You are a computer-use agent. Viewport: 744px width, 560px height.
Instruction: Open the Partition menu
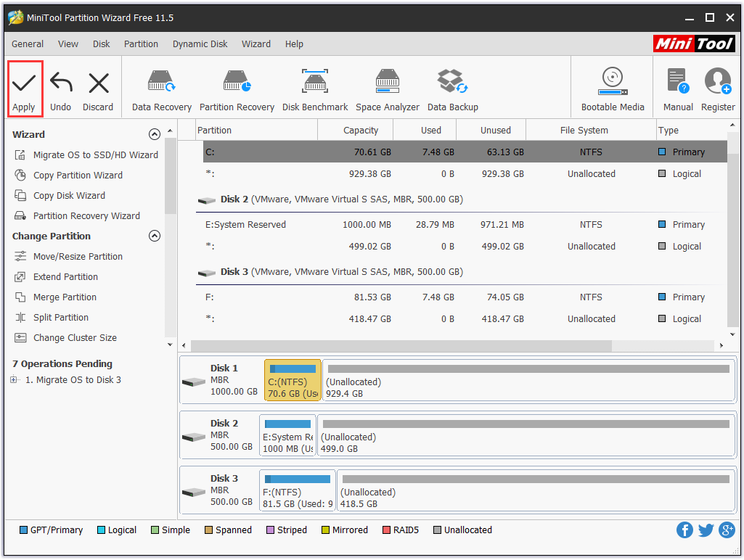point(141,44)
